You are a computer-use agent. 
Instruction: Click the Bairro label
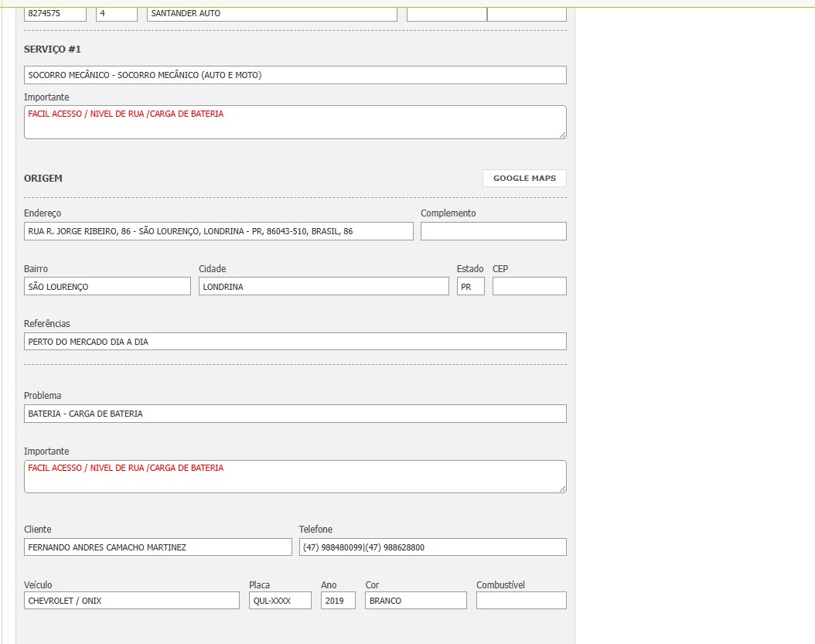tap(36, 269)
